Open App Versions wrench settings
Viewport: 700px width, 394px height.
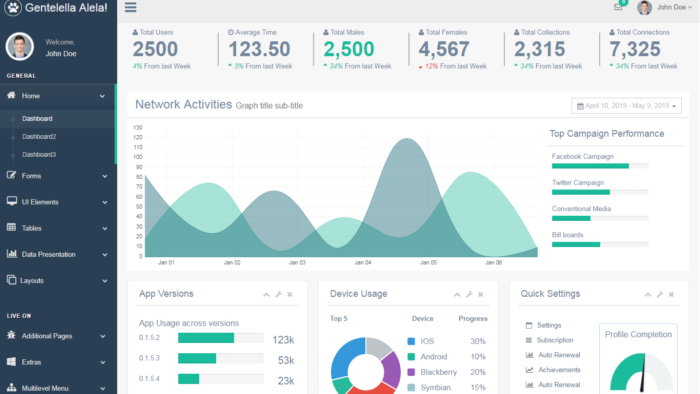[x=278, y=294]
